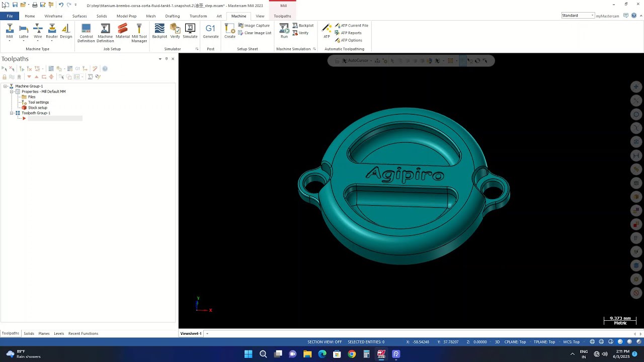
Task: Click the G1 Generate post icon
Action: (211, 32)
